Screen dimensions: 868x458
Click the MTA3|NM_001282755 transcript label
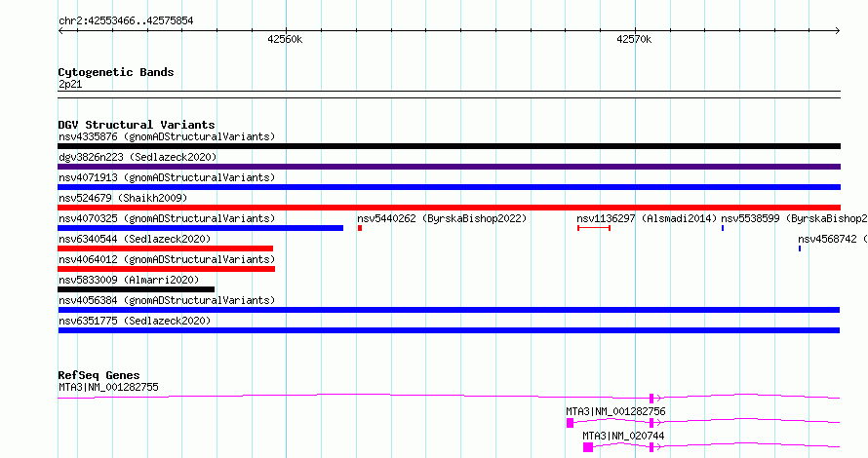click(108, 387)
